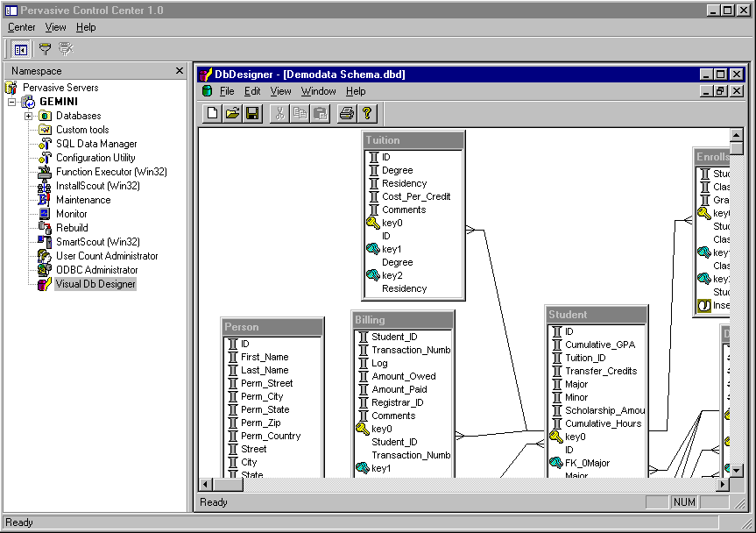The width and height of the screenshot is (756, 533).
Task: Click the Rebuild icon
Action: pos(45,228)
